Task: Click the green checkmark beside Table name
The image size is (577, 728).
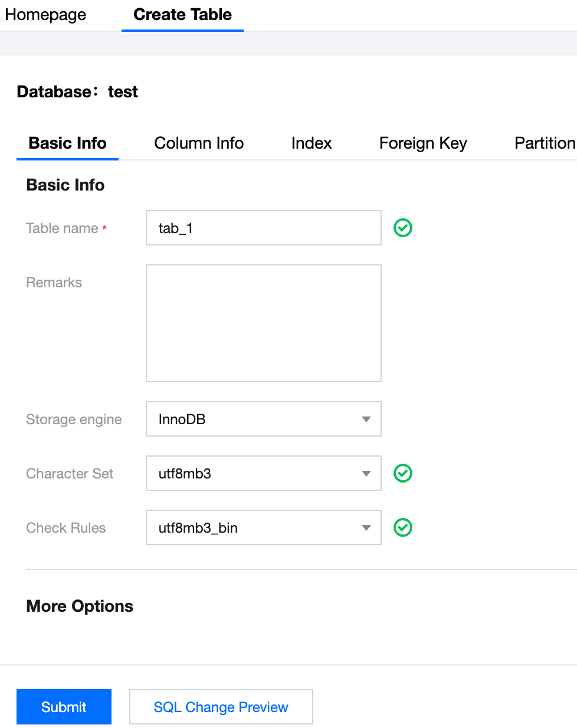Action: point(403,228)
